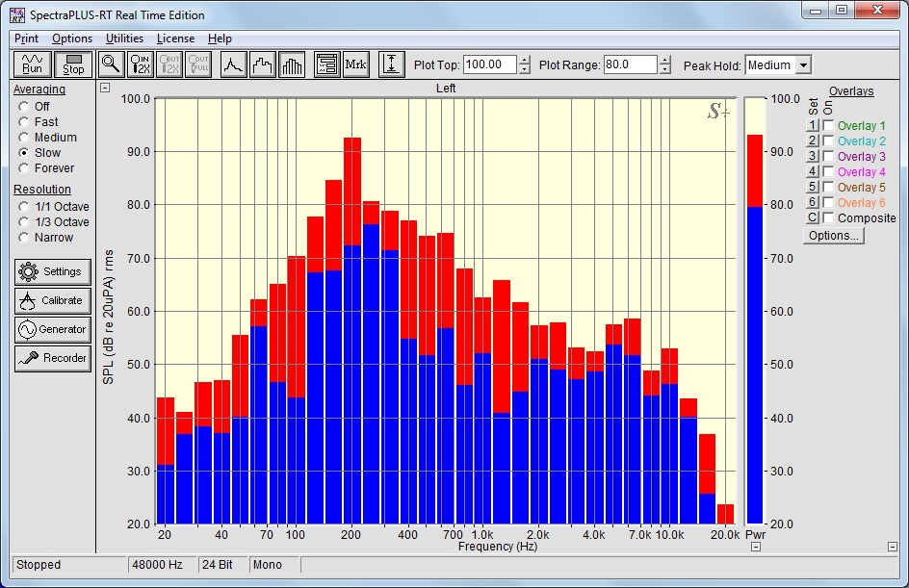The image size is (909, 588).
Task: Click the Zoom Out 2X icon
Action: (x=169, y=64)
